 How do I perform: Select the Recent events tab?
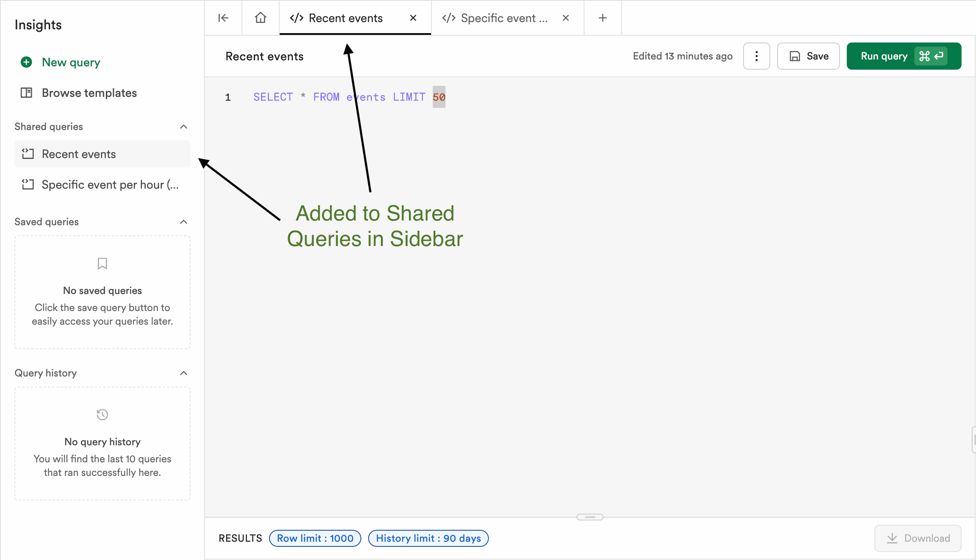pyautogui.click(x=345, y=18)
